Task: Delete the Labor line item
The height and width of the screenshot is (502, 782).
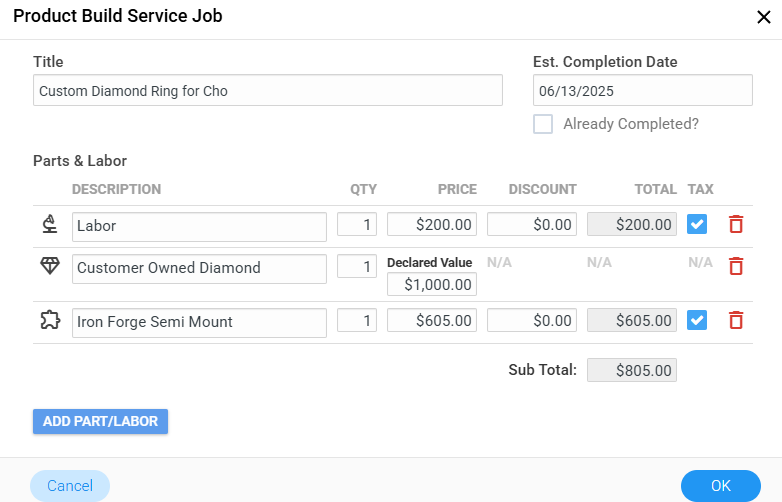Action: coord(736,225)
